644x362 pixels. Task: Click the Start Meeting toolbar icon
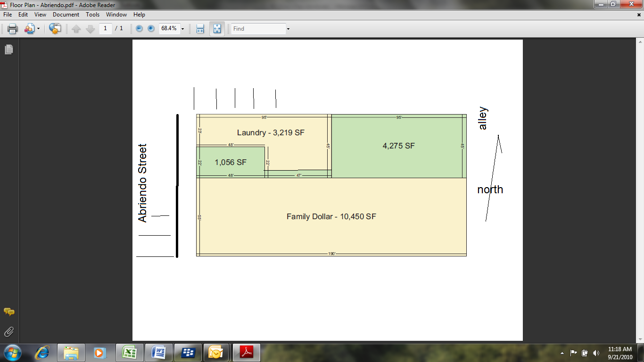(55, 29)
